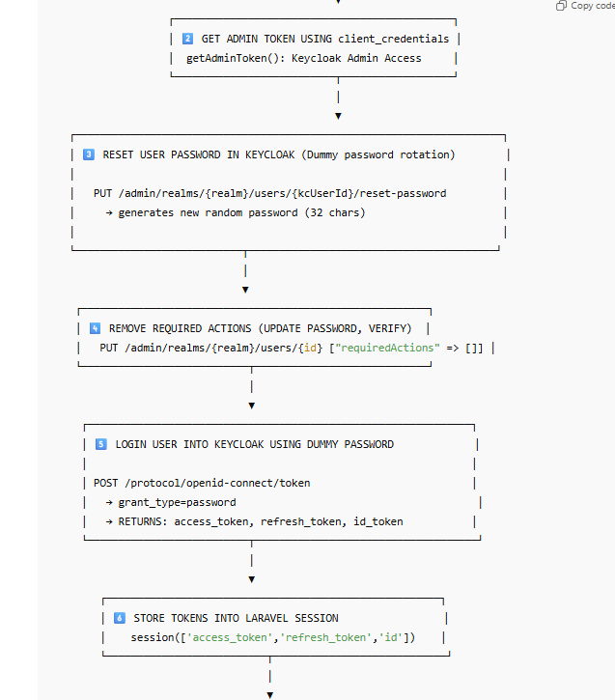This screenshot has width=615, height=700.
Task: Click the blue number 4 step badge
Action: [95, 328]
